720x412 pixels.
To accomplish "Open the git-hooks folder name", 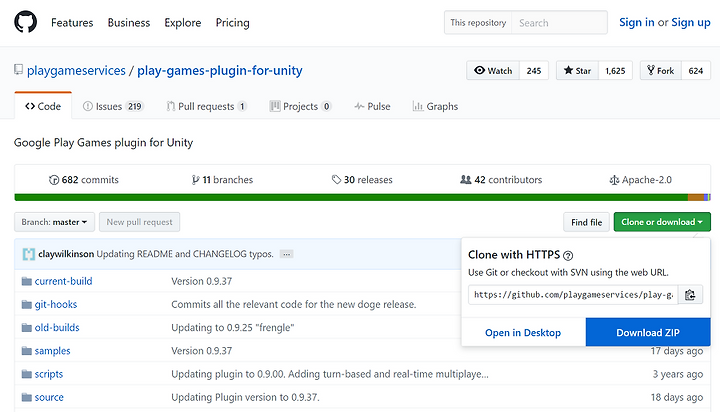I will coord(56,305).
